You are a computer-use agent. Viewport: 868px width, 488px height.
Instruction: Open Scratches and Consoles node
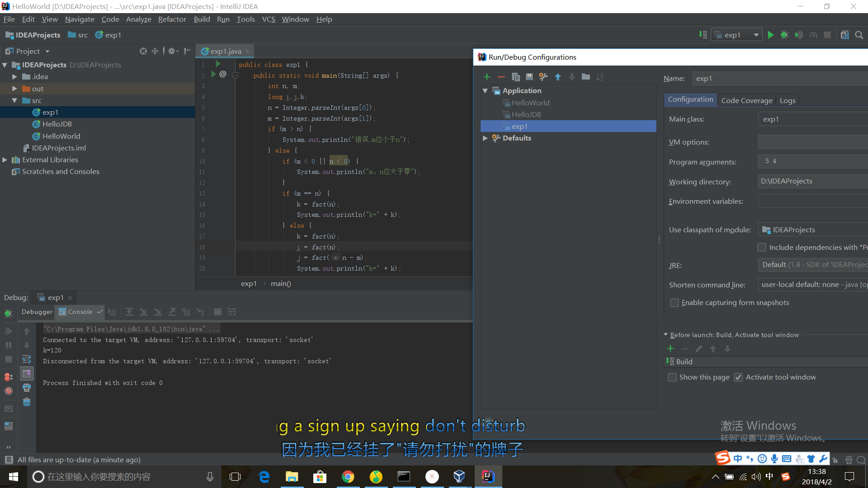61,172
